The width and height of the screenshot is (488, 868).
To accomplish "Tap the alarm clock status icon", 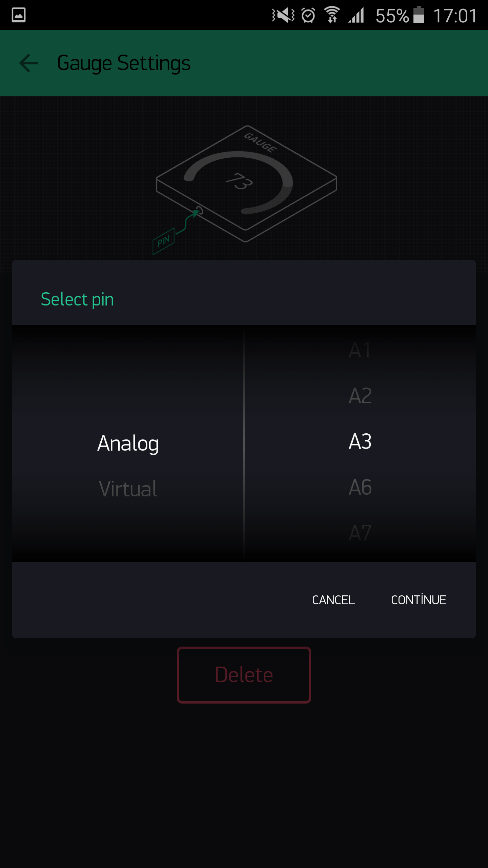I will tap(308, 15).
